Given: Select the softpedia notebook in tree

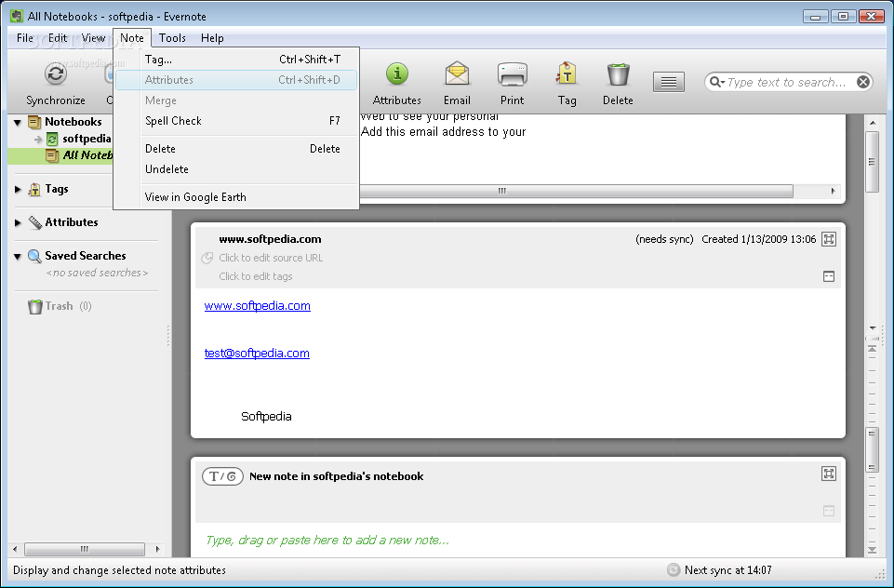Looking at the screenshot, I should click(x=87, y=139).
